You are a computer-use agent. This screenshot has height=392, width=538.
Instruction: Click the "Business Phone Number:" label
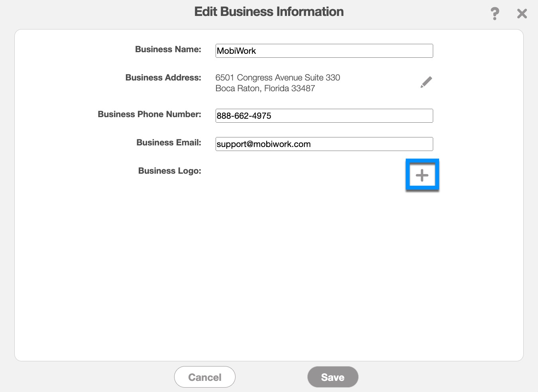click(x=149, y=114)
